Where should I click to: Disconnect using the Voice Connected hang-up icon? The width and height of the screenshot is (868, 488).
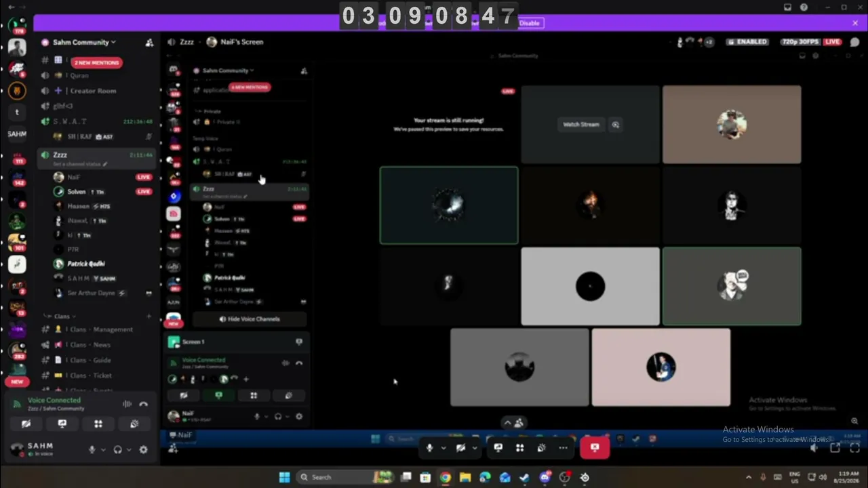pos(143,404)
